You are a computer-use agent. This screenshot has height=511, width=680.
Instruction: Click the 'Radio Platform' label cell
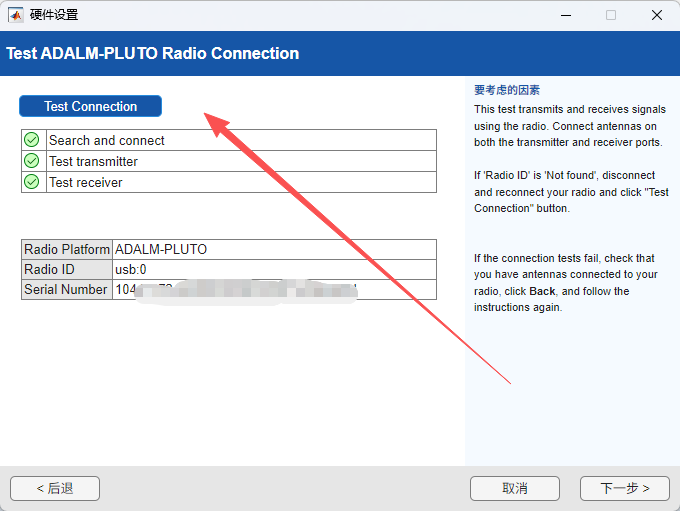(x=67, y=249)
